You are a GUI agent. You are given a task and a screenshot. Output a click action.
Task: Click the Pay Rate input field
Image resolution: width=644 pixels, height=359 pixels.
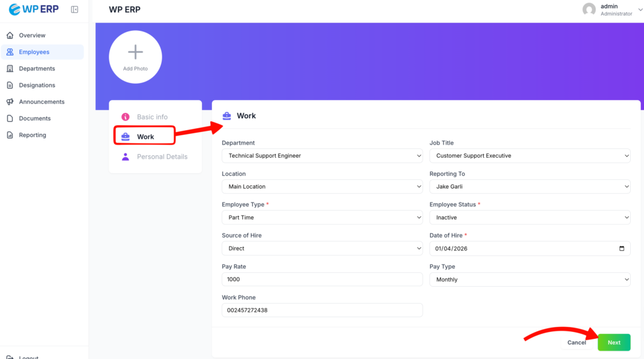pos(322,279)
